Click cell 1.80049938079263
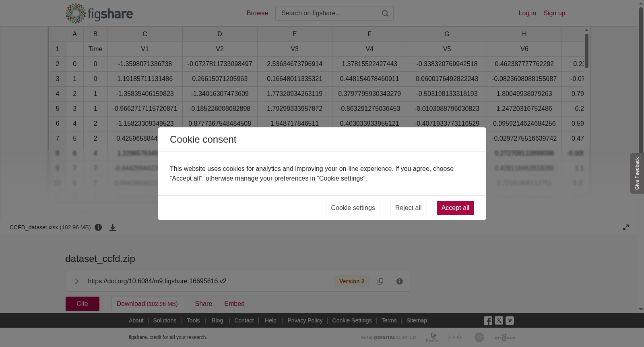The image size is (644, 347). pos(524,94)
